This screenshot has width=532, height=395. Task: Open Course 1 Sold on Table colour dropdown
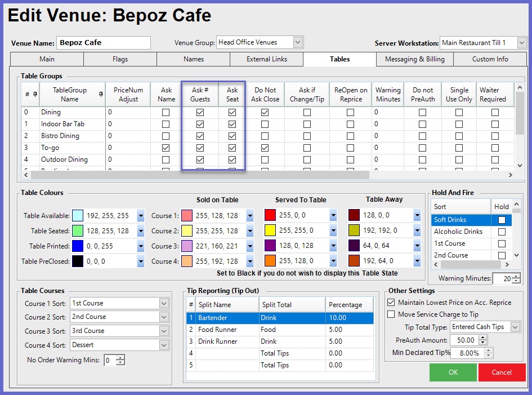click(250, 216)
